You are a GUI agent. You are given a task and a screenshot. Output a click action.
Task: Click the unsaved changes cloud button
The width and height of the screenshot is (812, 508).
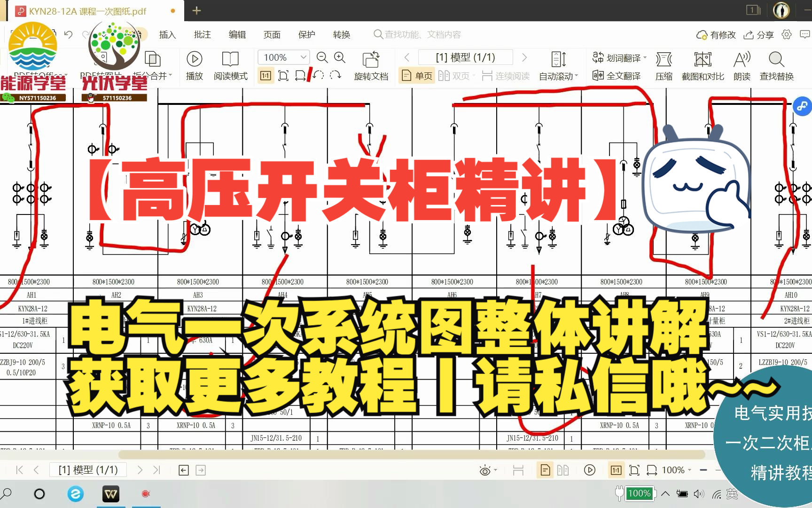click(x=716, y=34)
